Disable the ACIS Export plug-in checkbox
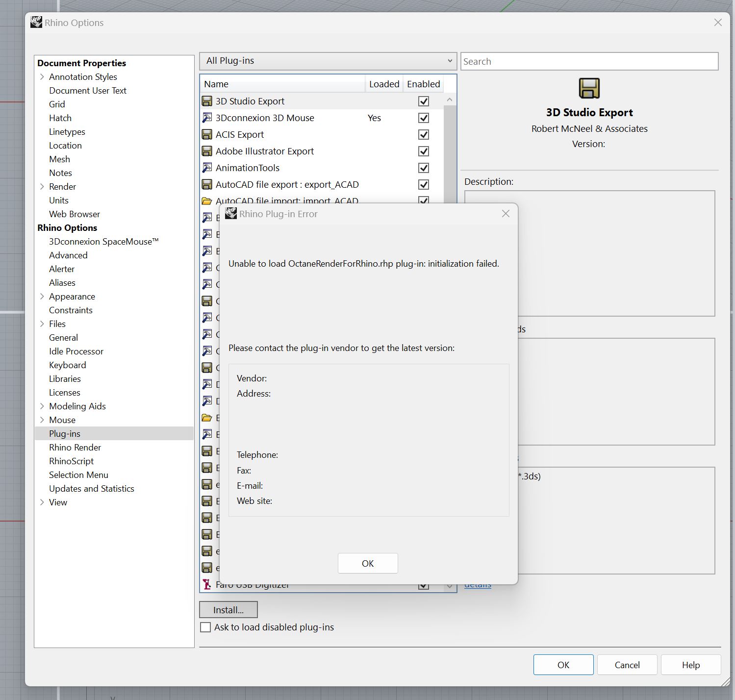The height and width of the screenshot is (700, 735). tap(424, 135)
